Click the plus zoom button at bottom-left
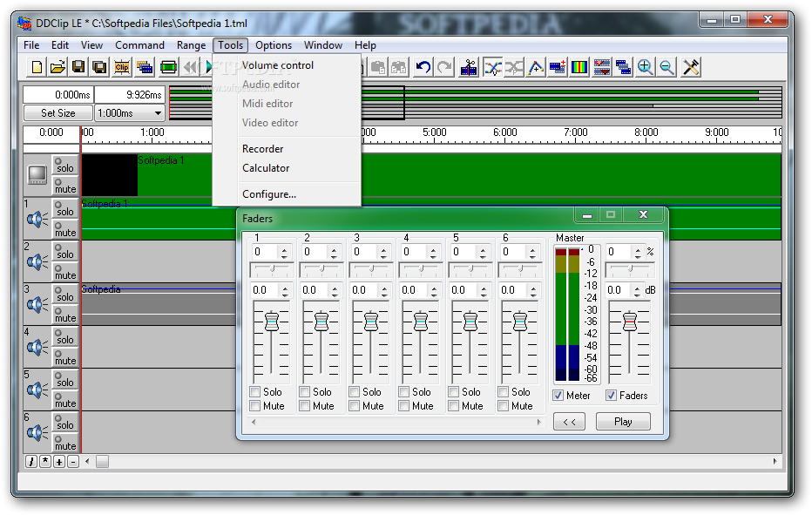Image resolution: width=812 pixels, height=515 pixels. tap(59, 462)
